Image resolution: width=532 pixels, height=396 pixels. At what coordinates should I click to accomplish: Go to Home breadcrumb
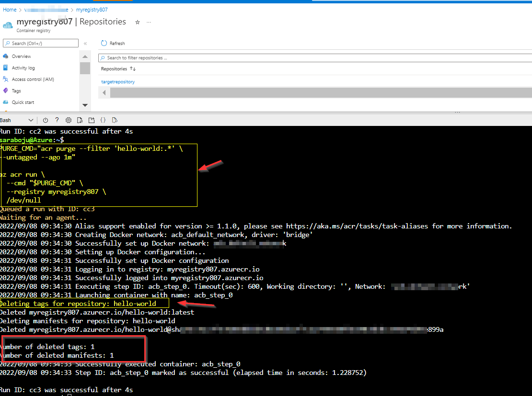[x=10, y=10]
